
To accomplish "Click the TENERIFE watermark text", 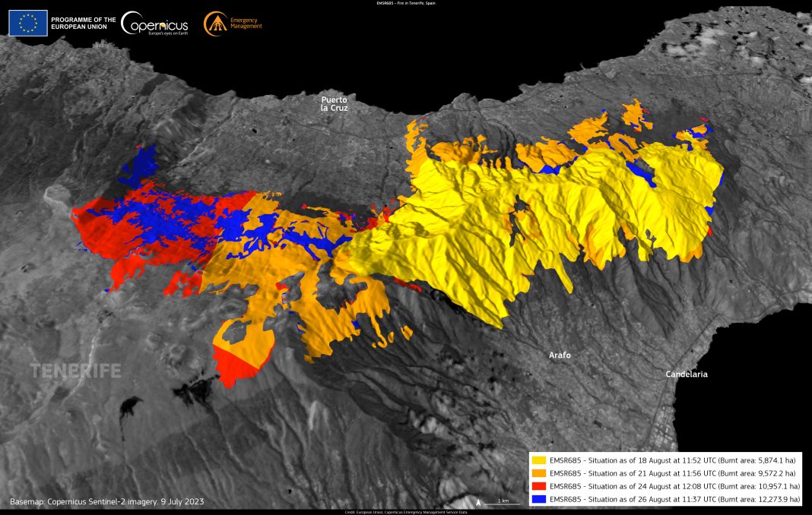I will click(x=75, y=371).
